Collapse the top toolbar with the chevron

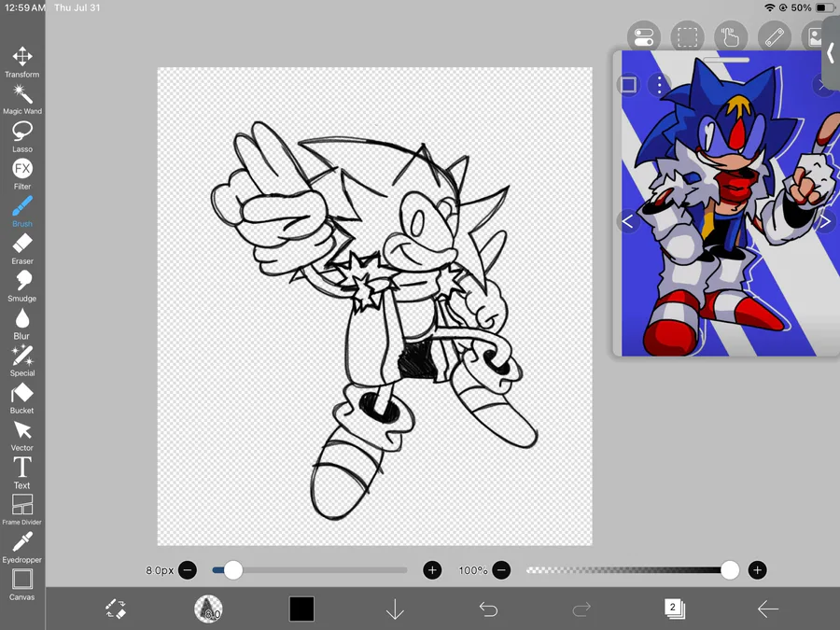pyautogui.click(x=831, y=53)
